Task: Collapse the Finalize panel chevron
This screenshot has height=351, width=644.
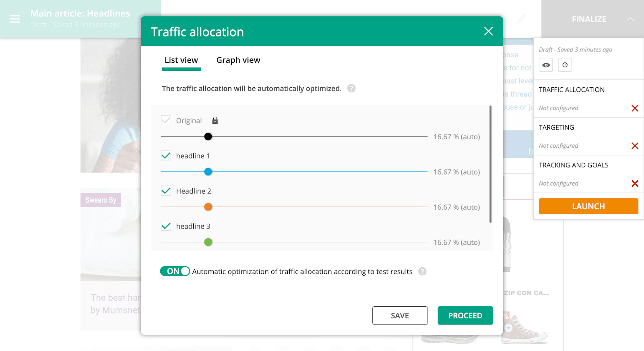Action: pos(630,19)
